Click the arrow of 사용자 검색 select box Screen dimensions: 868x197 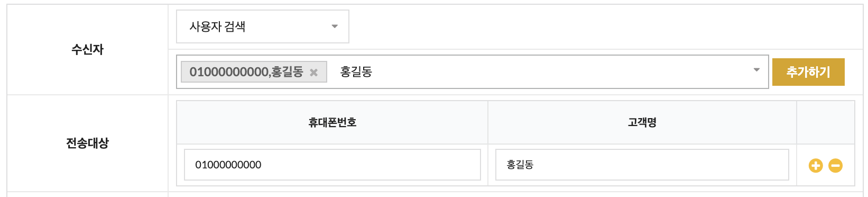tap(335, 26)
